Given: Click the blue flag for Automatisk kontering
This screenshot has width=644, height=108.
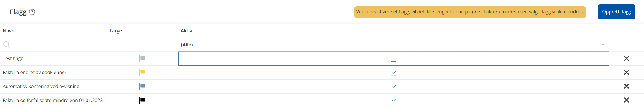Looking at the screenshot, I should (x=142, y=86).
